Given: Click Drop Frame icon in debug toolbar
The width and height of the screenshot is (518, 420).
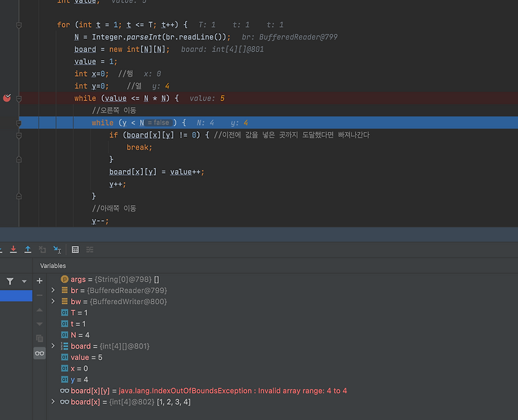Looking at the screenshot, I should [x=42, y=249].
